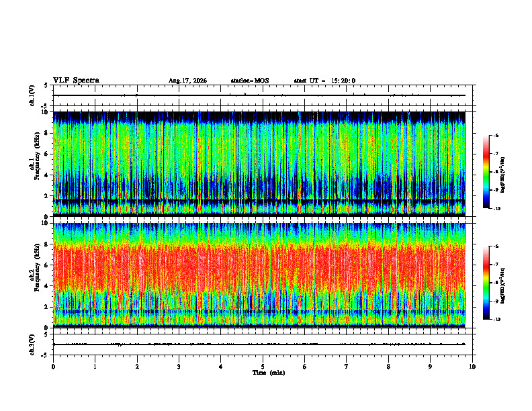
Task: Click the ch.1(V) axis label
Action: 32,95
